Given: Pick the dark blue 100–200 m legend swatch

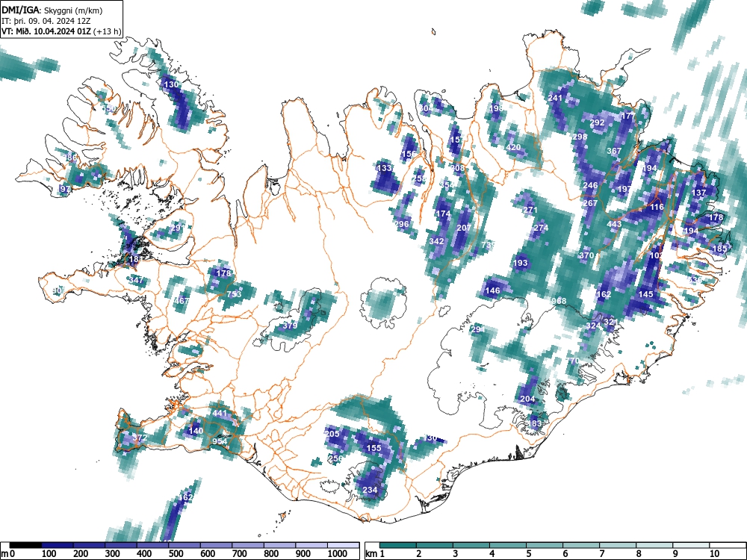Looking at the screenshot, I should pos(58,545).
